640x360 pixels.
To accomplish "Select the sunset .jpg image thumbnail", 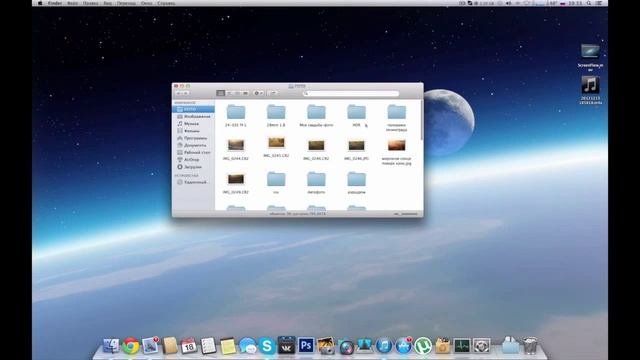I will [396, 145].
